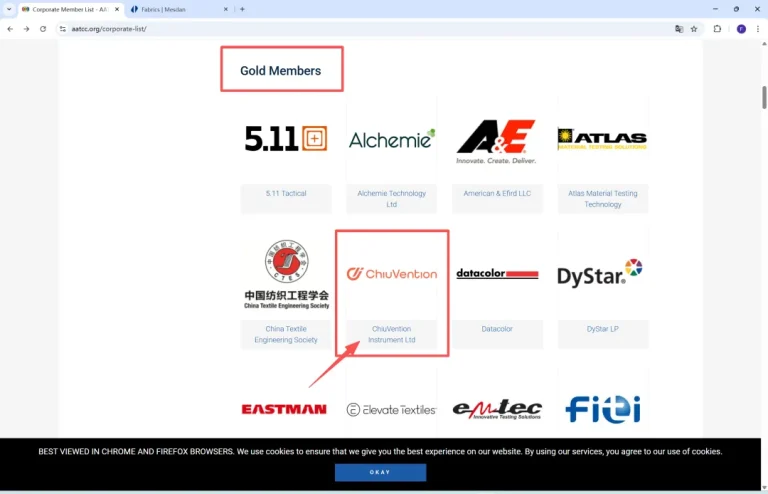Image resolution: width=768 pixels, height=494 pixels.
Task: Open the ChiuVention Instrument Ltd link
Action: 391,334
